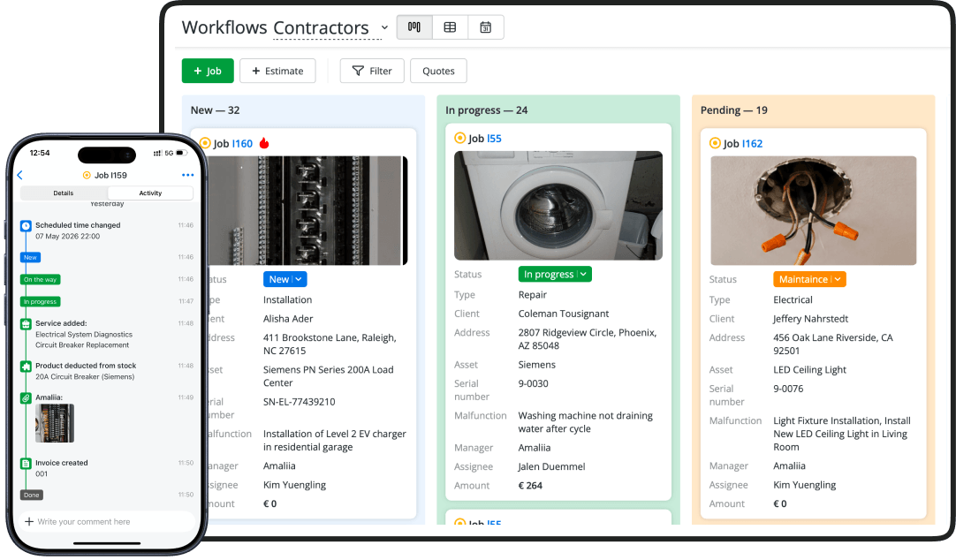This screenshot has height=560, width=956.
Task: Open the Maintaince status dropdown on Job I162
Action: (809, 279)
